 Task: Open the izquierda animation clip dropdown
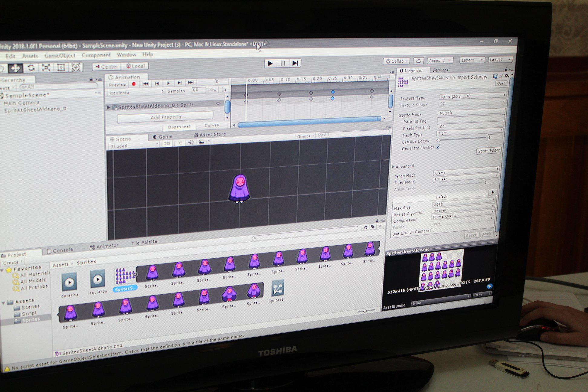(x=136, y=92)
